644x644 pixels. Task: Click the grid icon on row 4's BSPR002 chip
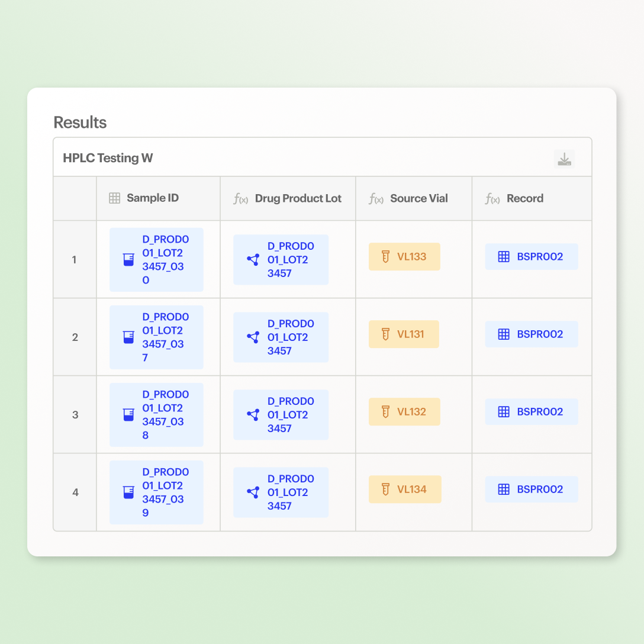[503, 489]
